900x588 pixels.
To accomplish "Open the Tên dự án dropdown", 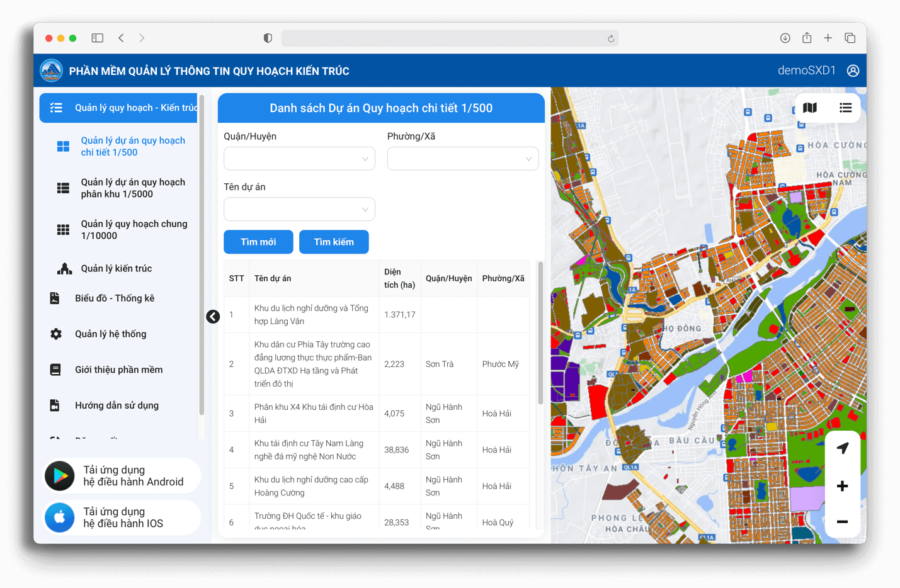I will 299,209.
